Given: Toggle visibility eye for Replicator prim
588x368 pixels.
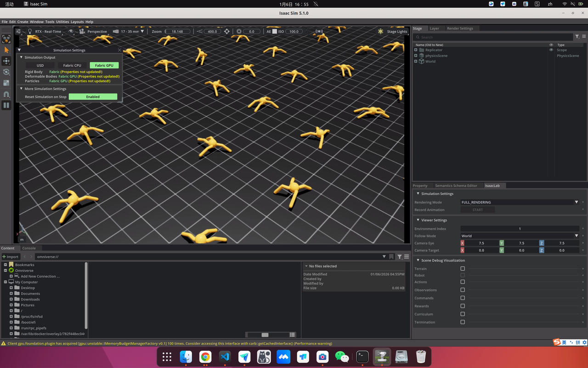Looking at the screenshot, I should click(551, 50).
